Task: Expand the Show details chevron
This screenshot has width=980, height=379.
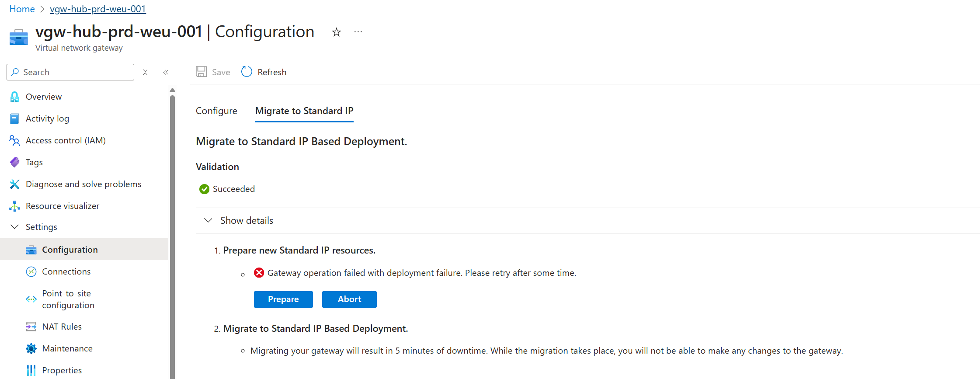Action: pyautogui.click(x=208, y=220)
